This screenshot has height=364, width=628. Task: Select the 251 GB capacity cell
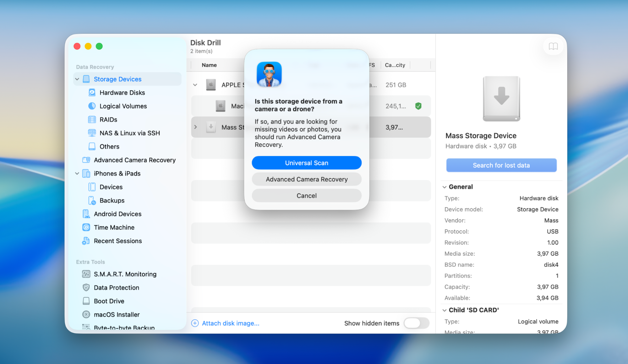tap(396, 85)
